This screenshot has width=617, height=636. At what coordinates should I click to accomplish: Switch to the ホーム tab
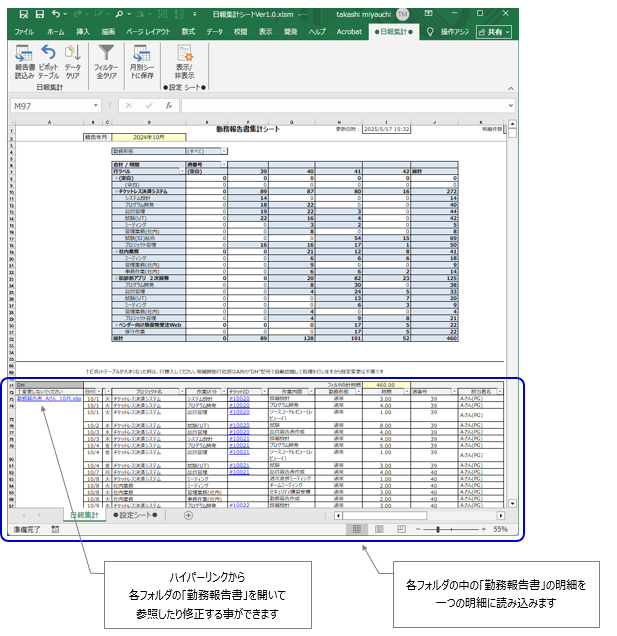(x=56, y=32)
